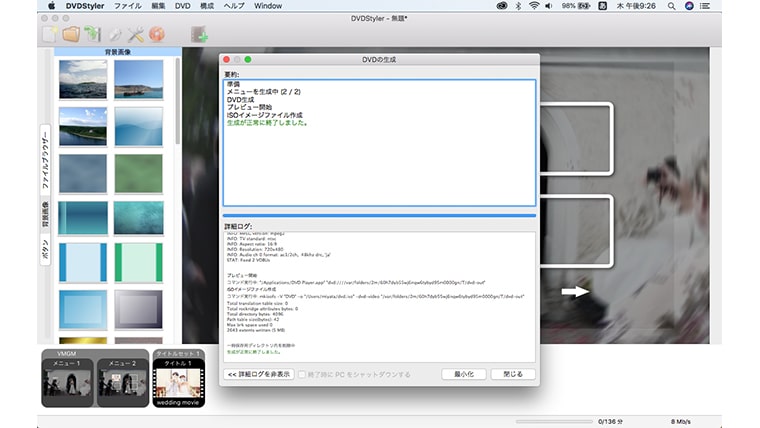Select the misty blue mountains background thumbnail
This screenshot has width=760, height=428.
coord(139,127)
